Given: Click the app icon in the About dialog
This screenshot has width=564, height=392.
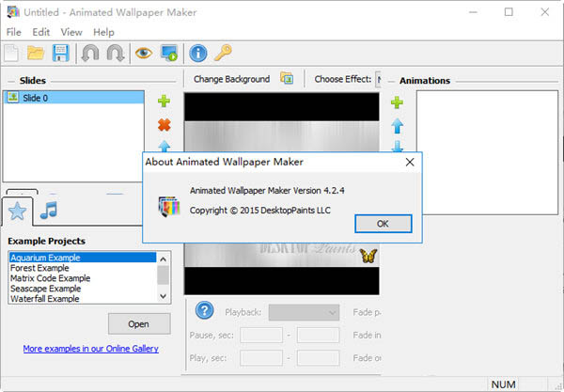Looking at the screenshot, I should 169,207.
